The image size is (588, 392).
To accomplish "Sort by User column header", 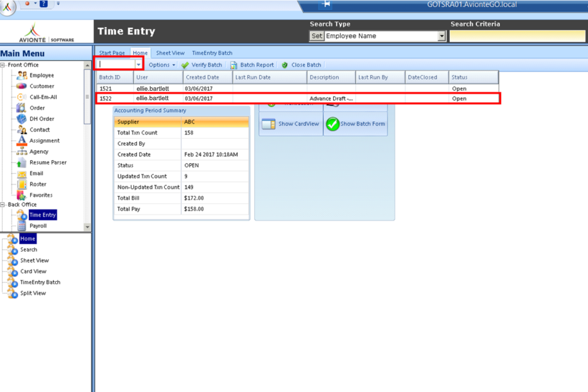I will coord(158,77).
